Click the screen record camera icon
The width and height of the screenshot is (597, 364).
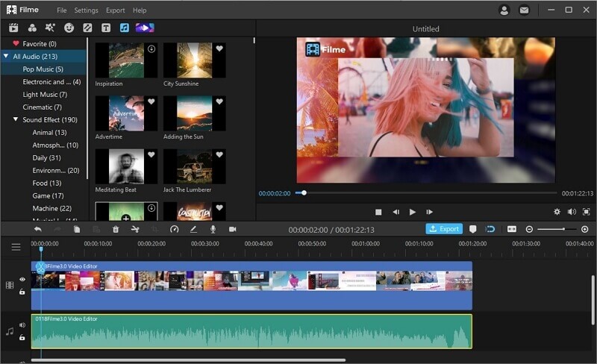tap(233, 229)
